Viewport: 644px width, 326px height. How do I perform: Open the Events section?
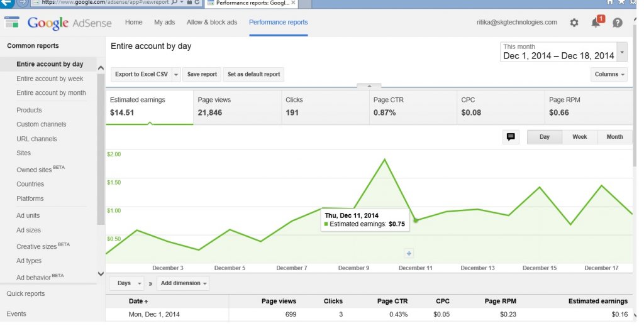point(16,313)
